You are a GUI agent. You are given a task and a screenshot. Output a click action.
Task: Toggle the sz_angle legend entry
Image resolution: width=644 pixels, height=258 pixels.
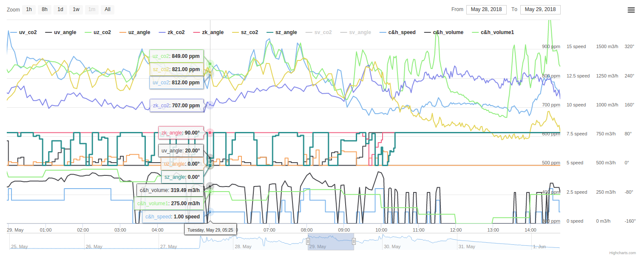[281, 32]
